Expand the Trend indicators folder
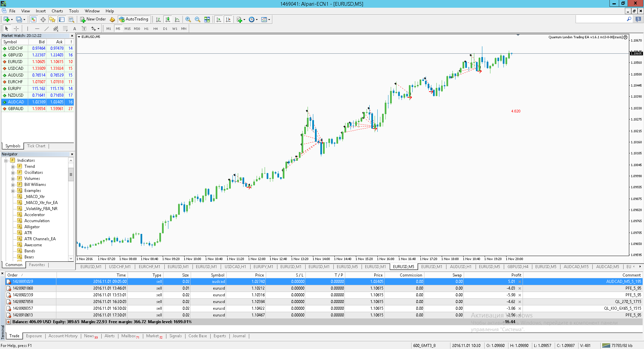Viewport: 644px width, 349px height. coord(13,166)
